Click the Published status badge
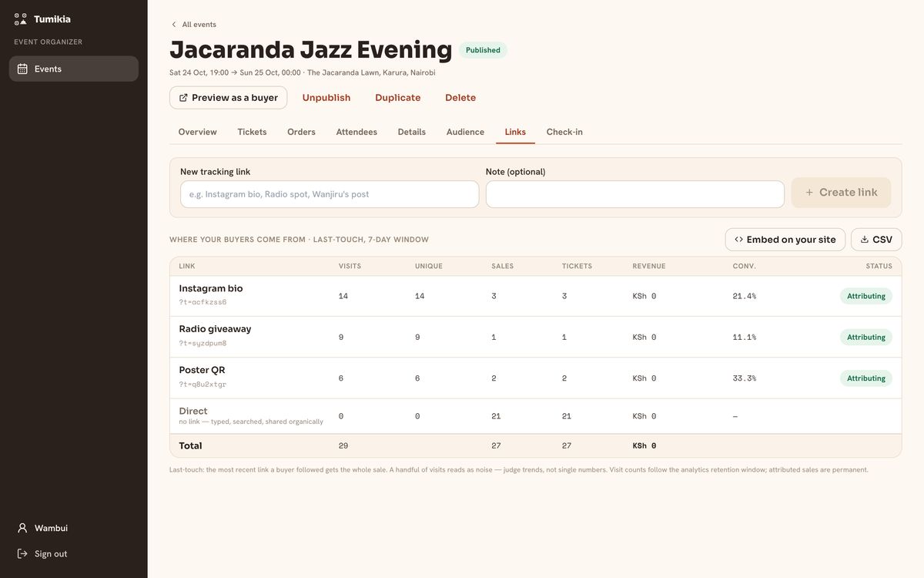This screenshot has height=578, width=924. 483,50
